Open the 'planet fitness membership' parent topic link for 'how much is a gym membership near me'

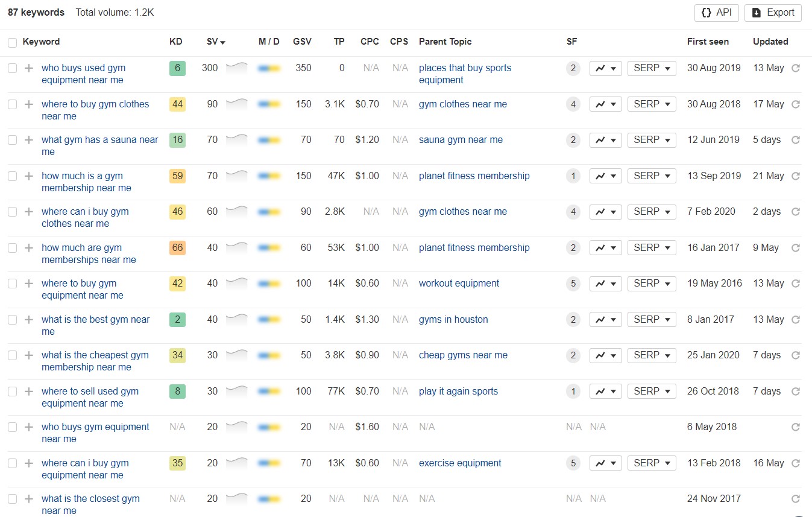[474, 176]
